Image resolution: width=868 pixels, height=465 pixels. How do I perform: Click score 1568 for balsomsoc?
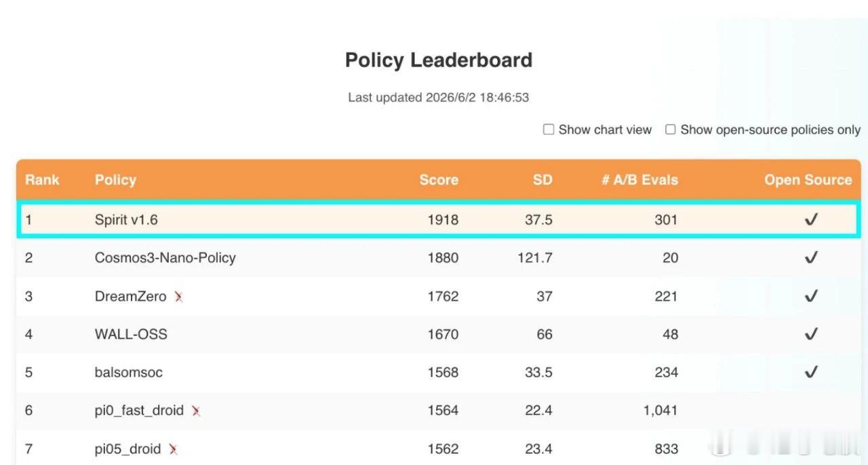click(443, 373)
